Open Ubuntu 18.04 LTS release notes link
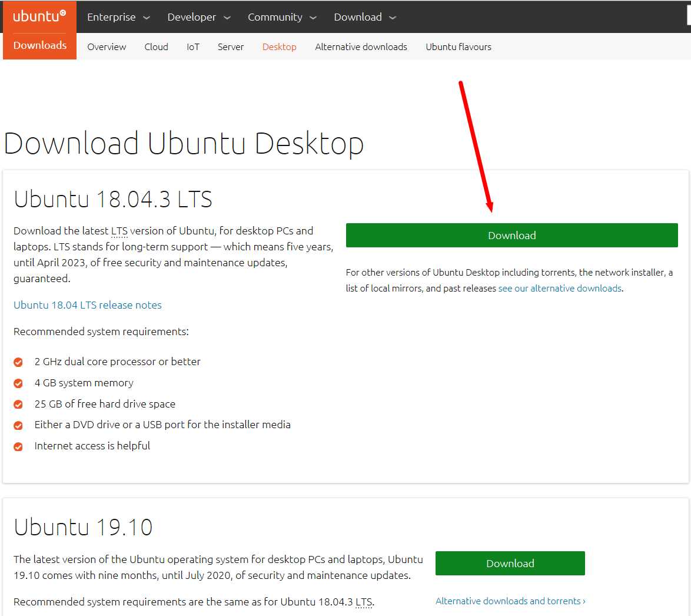The image size is (691, 616). pyautogui.click(x=88, y=304)
